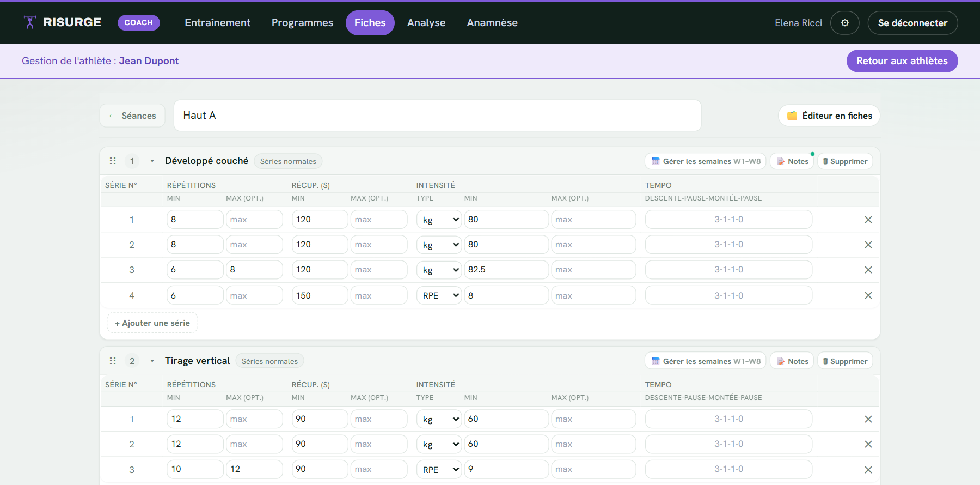Delete series 4 of Développé couché
The height and width of the screenshot is (485, 980).
[x=868, y=295]
